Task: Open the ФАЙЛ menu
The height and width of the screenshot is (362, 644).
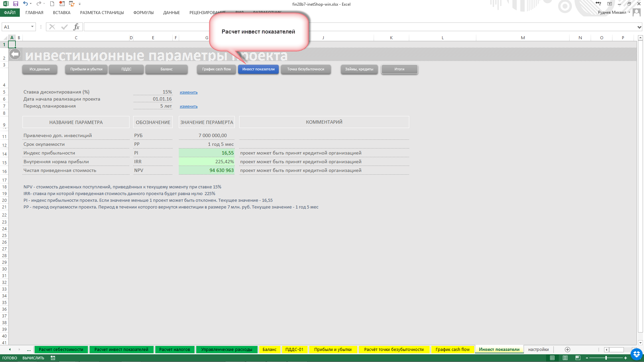Action: [10, 12]
